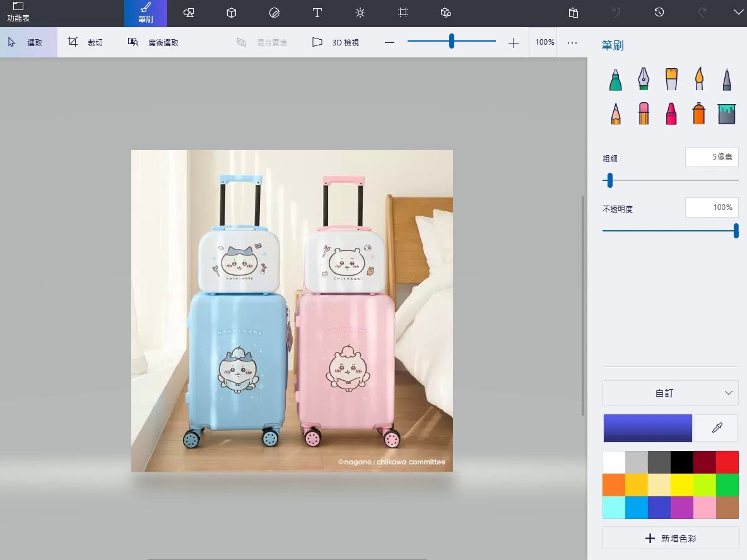Choose the green color swatch
This screenshot has width=747, height=560.
727,485
